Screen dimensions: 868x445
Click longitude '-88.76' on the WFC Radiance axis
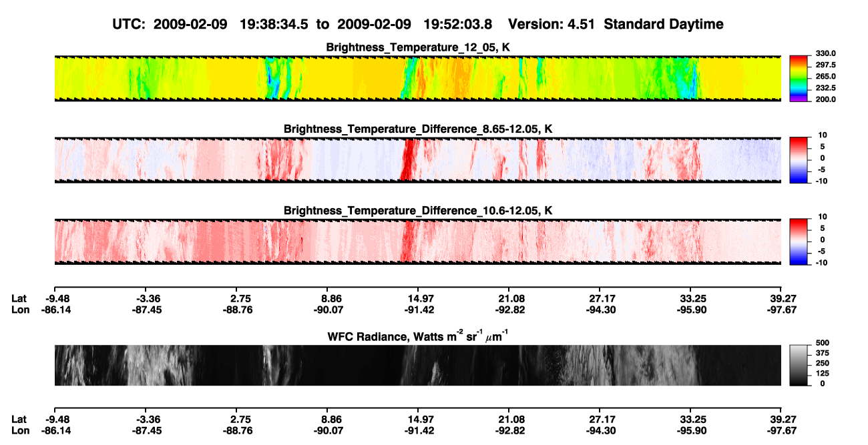coord(236,430)
